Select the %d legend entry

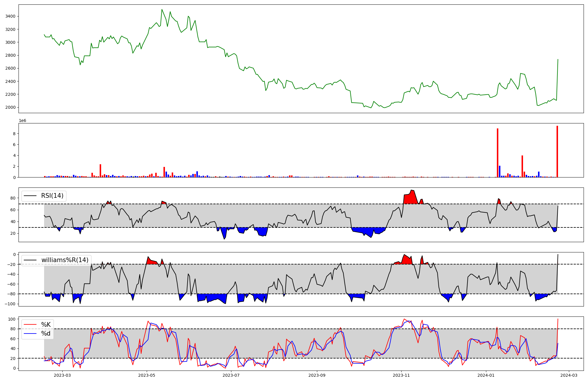click(46, 334)
